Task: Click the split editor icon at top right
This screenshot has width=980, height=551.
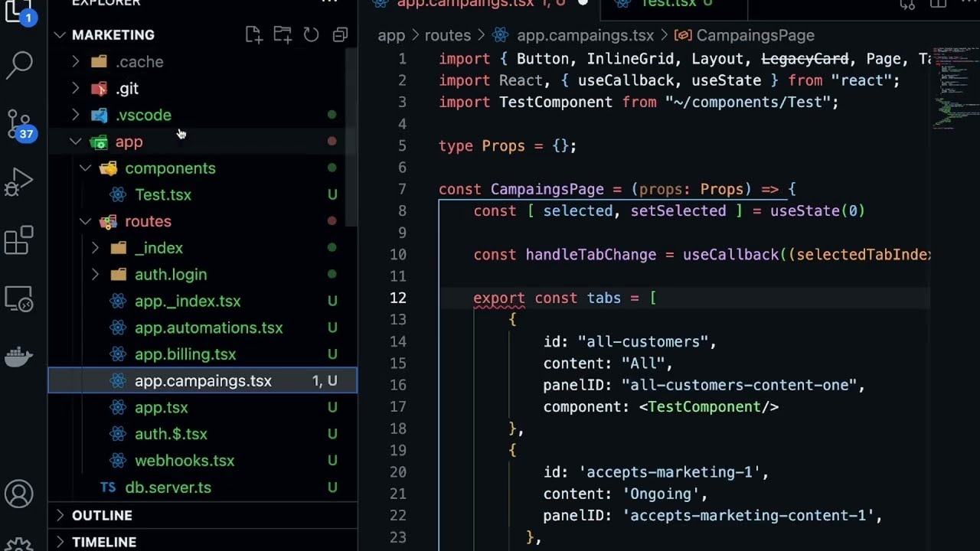Action: coord(938,5)
